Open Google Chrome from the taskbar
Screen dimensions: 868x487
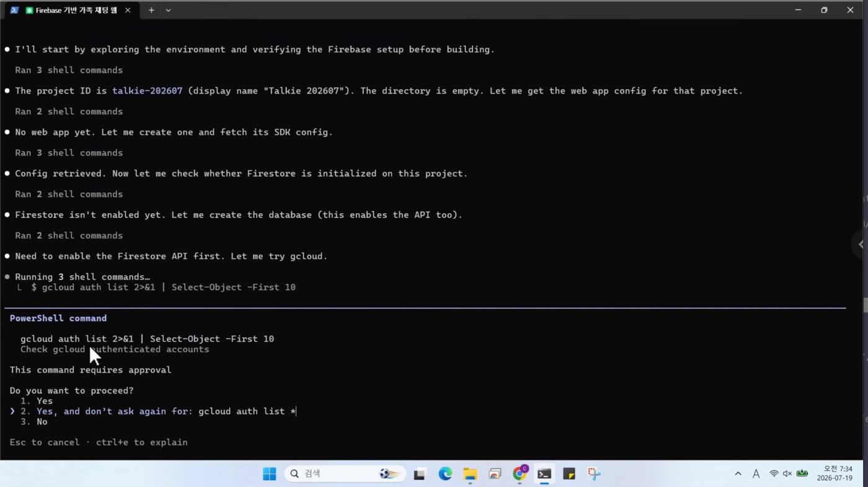[520, 474]
